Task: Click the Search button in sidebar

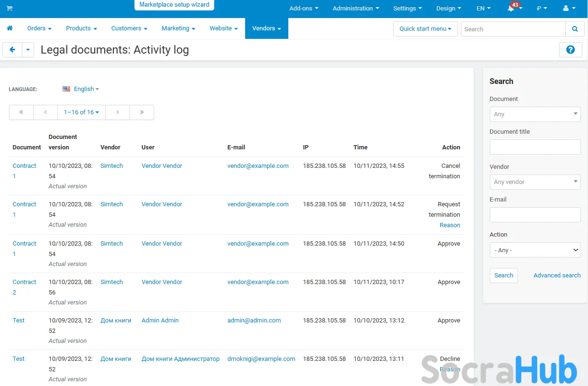Action: [504, 276]
